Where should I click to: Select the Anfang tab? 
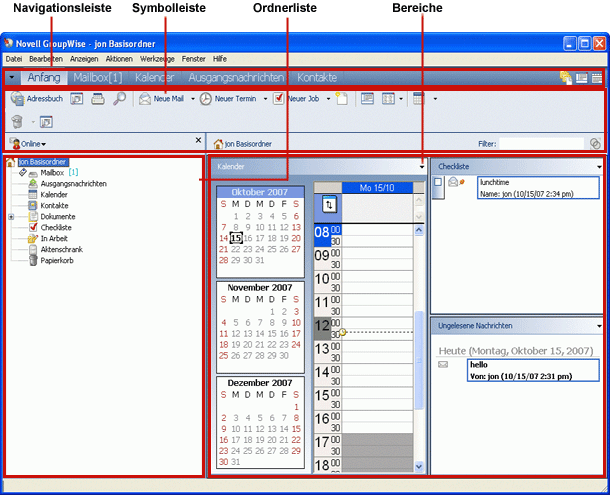point(44,77)
